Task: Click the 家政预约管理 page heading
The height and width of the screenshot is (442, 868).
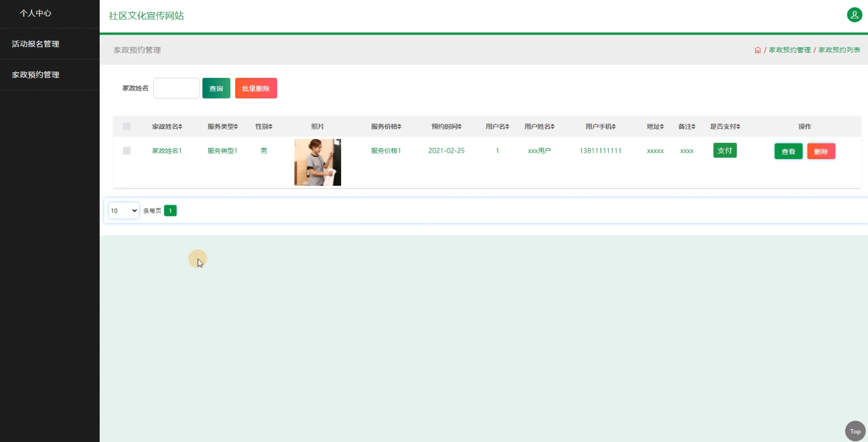Action: 137,50
